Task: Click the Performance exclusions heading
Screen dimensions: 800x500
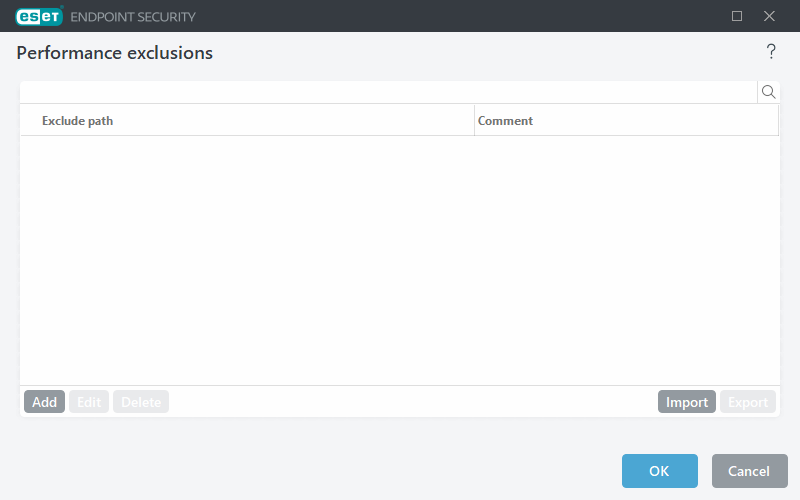Action: coord(115,53)
